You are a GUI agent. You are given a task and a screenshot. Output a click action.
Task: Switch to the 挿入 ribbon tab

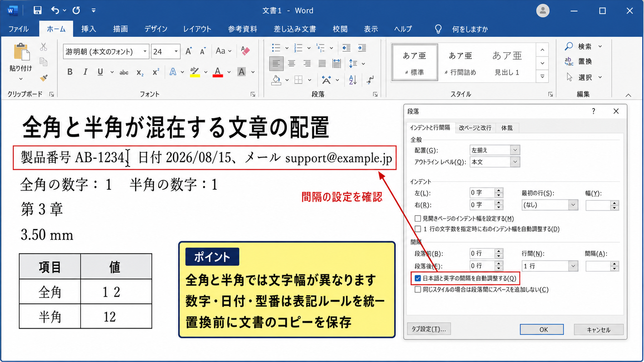click(89, 29)
